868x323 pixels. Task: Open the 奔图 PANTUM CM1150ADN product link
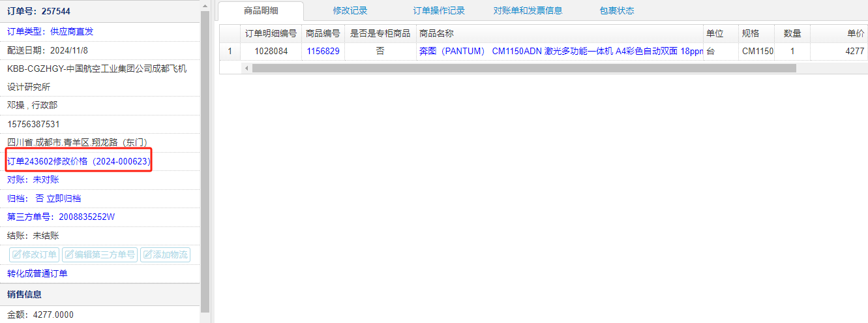coord(561,51)
